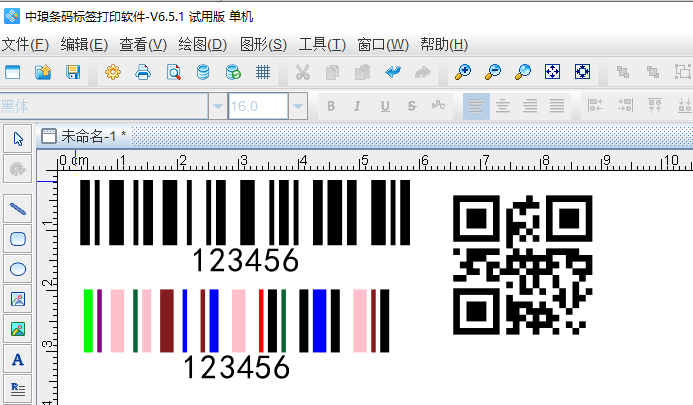
Task: Click the zoom out magnifier
Action: 492,72
